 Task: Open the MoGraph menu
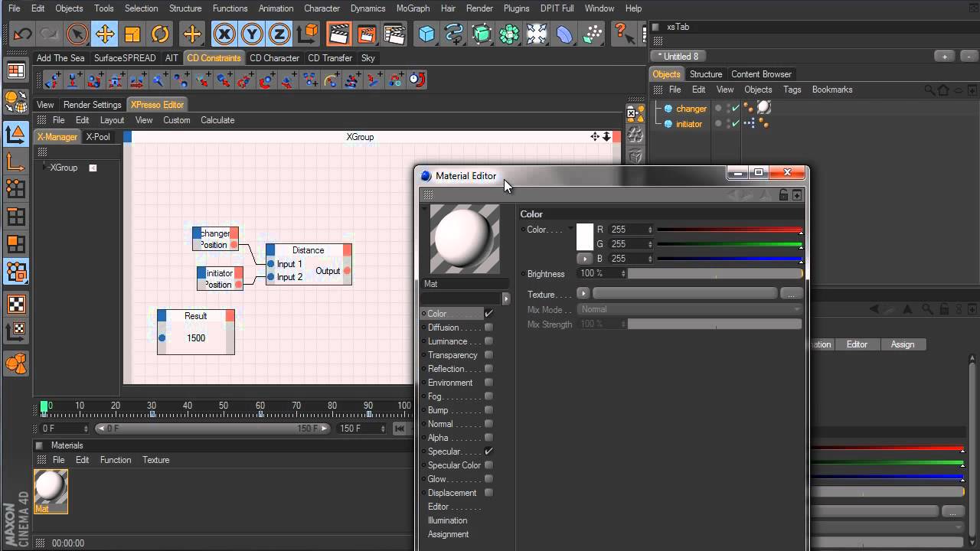tap(413, 8)
